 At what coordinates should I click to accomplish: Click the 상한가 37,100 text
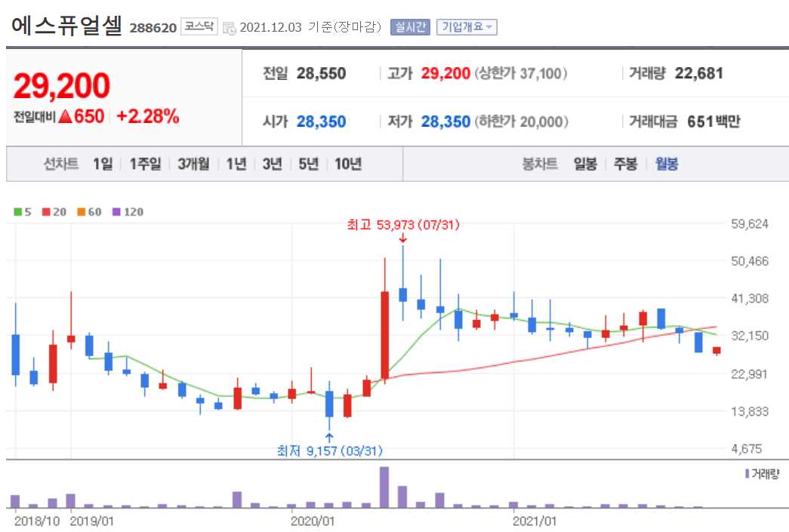[x=521, y=73]
